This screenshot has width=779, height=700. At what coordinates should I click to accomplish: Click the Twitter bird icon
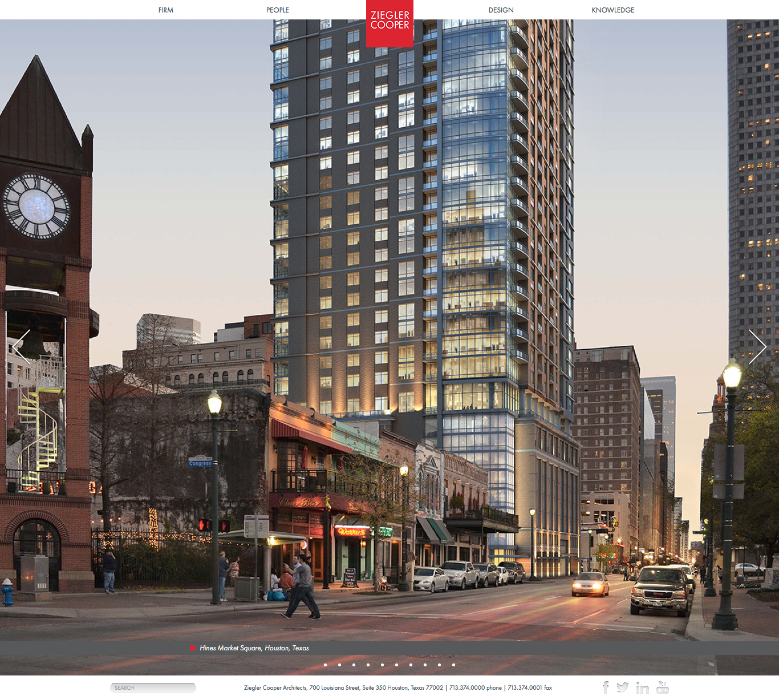coord(624,688)
